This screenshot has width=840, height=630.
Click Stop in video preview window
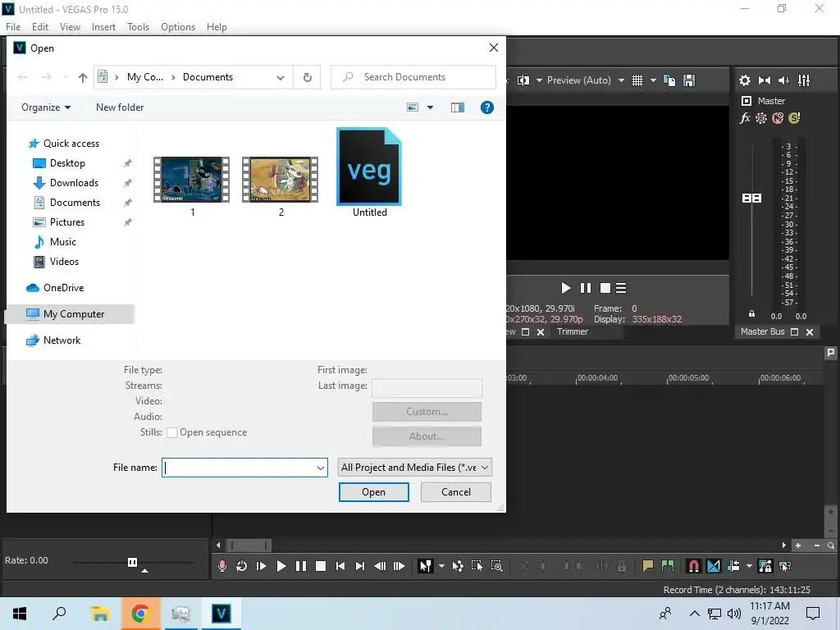click(605, 288)
